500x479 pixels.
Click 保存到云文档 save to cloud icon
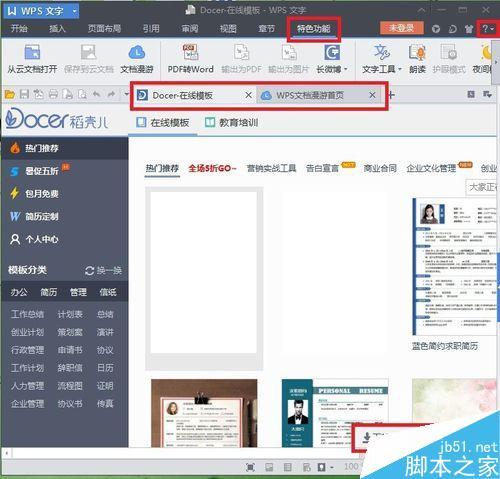pyautogui.click(x=89, y=53)
